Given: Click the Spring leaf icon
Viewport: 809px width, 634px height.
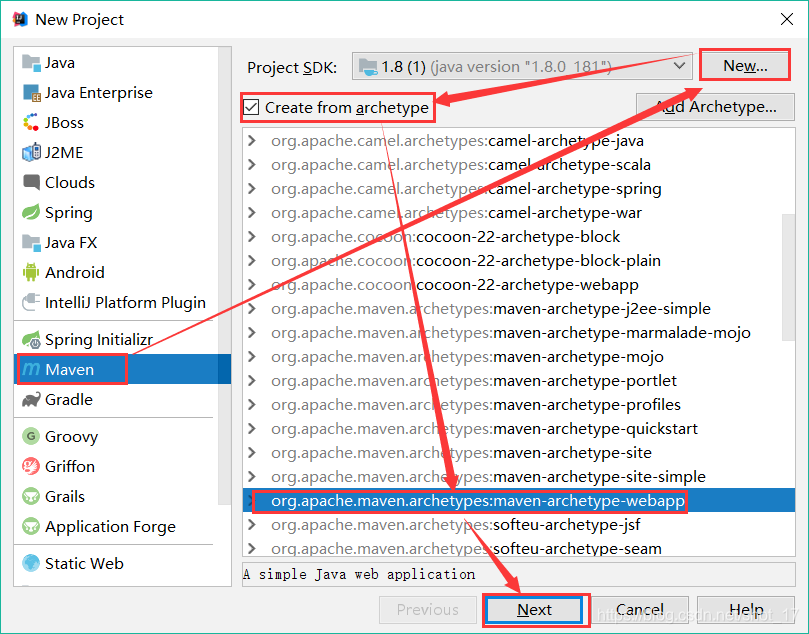Looking at the screenshot, I should (31, 212).
